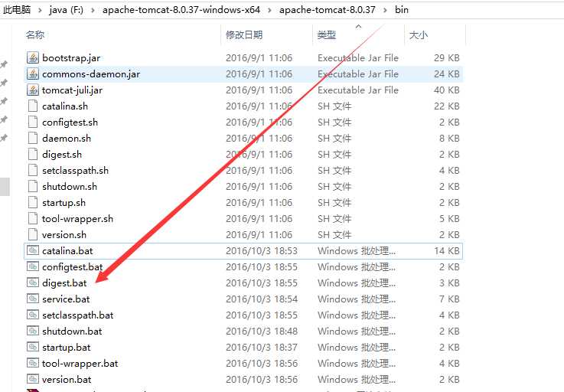Select startup.bat file name
564x392 pixels.
(67, 348)
